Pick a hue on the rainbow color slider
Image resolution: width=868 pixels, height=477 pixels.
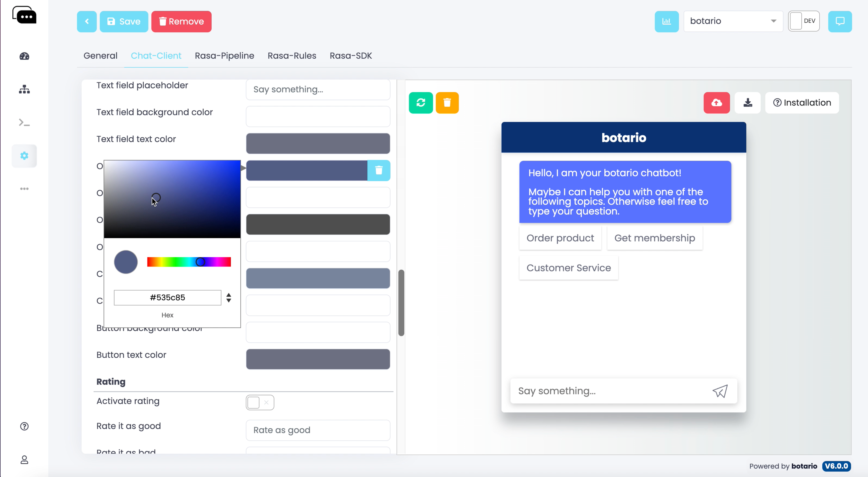pos(189,262)
